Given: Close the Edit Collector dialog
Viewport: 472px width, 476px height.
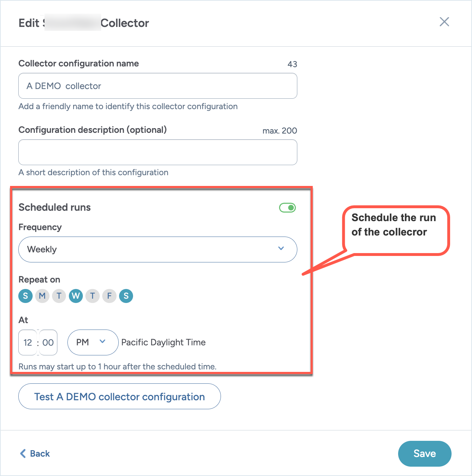Looking at the screenshot, I should point(444,22).
